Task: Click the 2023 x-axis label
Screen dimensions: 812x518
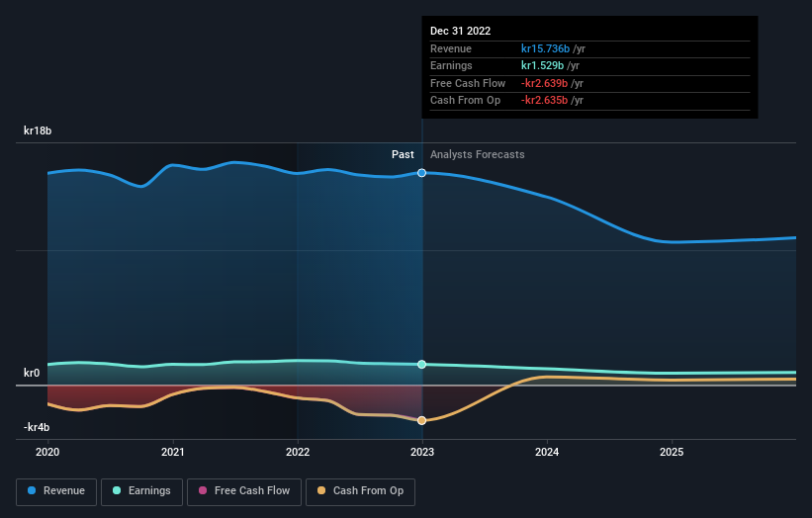Action: pyautogui.click(x=422, y=452)
